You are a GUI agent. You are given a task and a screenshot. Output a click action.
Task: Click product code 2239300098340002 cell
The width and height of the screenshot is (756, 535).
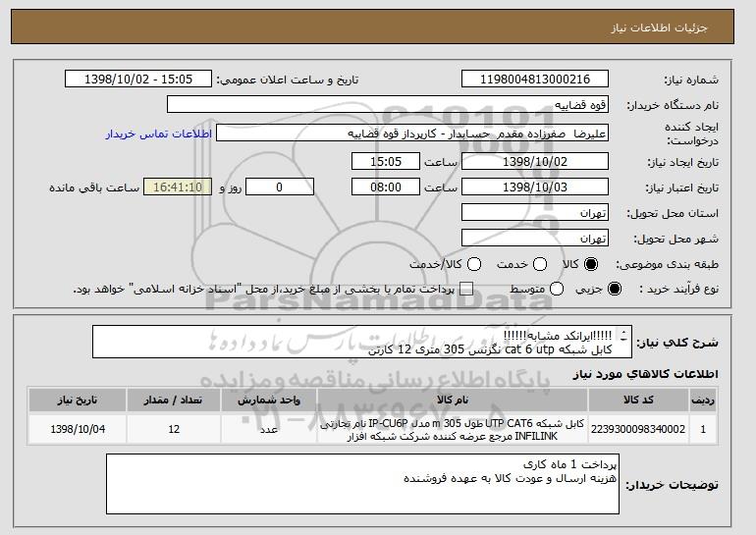tap(638, 429)
